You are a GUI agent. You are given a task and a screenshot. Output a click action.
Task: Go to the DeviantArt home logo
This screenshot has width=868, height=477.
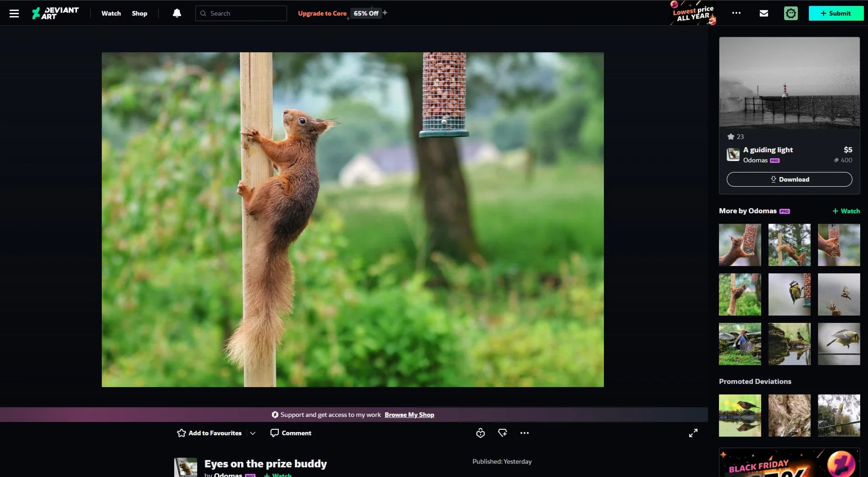click(x=55, y=13)
